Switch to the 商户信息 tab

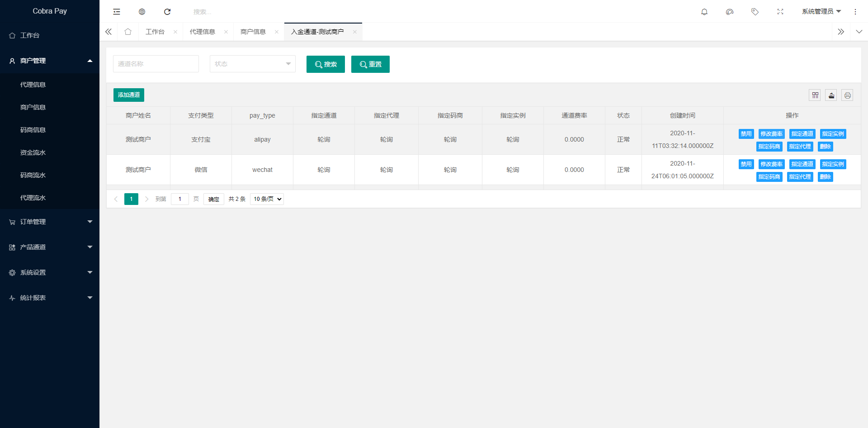253,32
